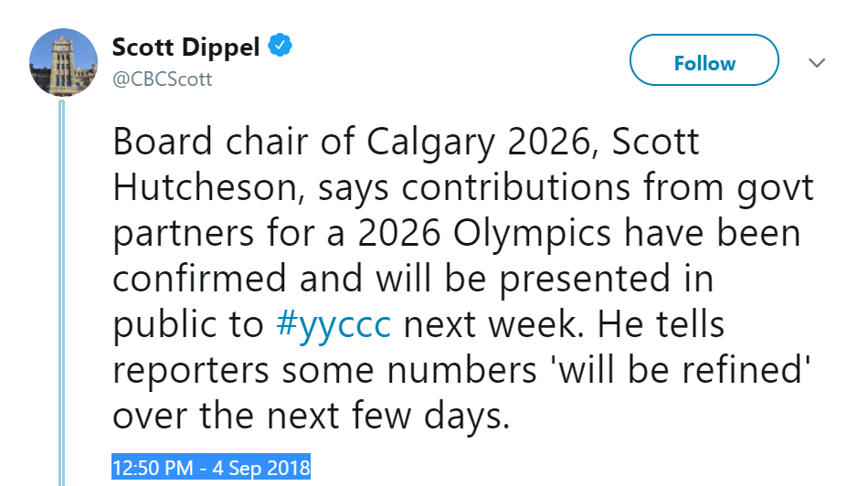
Task: Open the #yyccc hashtag link
Action: (x=333, y=325)
